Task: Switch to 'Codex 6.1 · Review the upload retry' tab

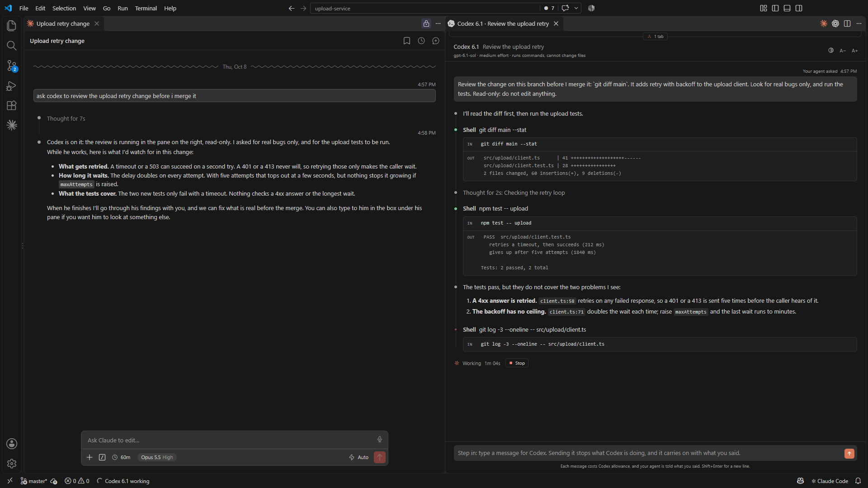Action: [503, 23]
